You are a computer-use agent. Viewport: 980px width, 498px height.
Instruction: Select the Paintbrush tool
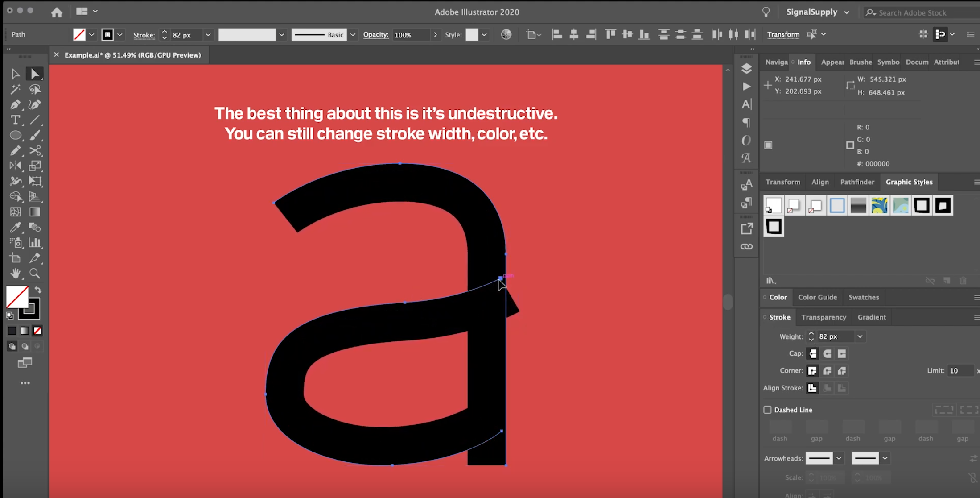point(35,135)
